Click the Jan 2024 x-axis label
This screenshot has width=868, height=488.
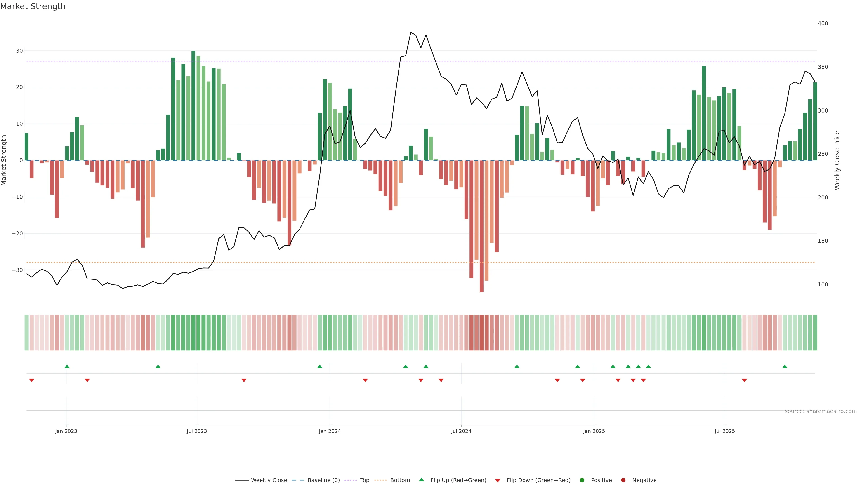[330, 431]
